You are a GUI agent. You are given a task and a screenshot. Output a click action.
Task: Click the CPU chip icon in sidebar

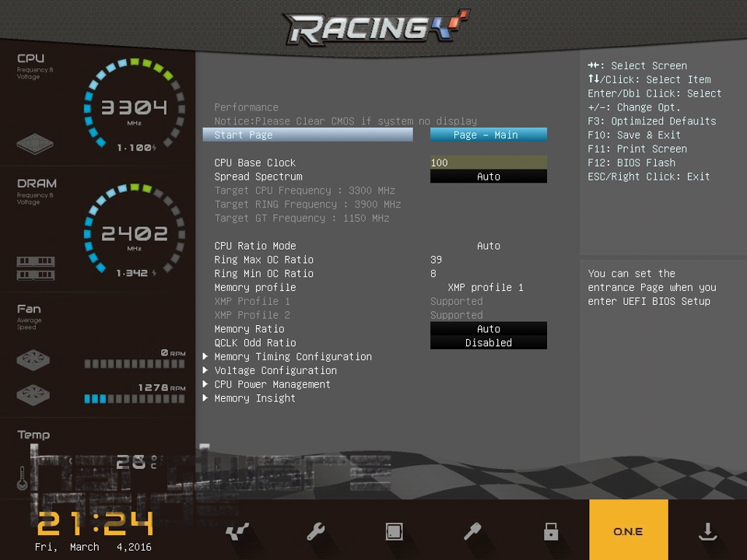click(35, 143)
